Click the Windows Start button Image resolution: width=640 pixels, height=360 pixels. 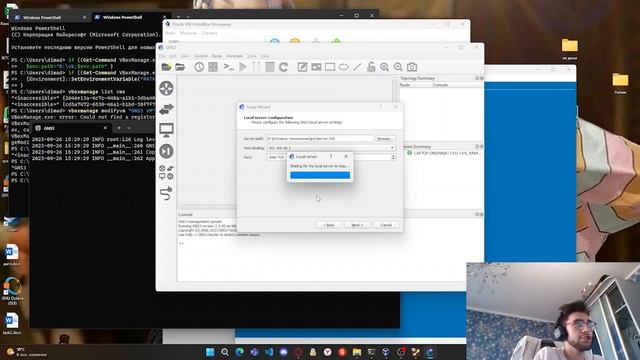[210, 352]
